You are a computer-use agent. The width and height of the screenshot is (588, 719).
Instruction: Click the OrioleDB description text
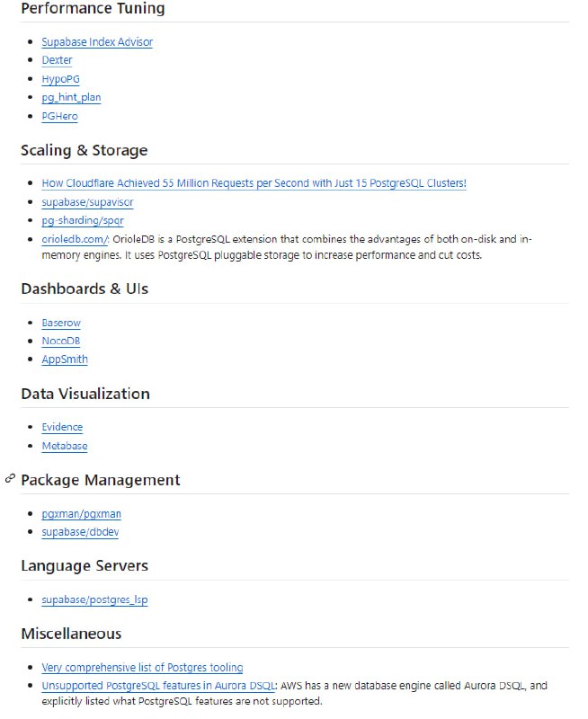tap(287, 247)
